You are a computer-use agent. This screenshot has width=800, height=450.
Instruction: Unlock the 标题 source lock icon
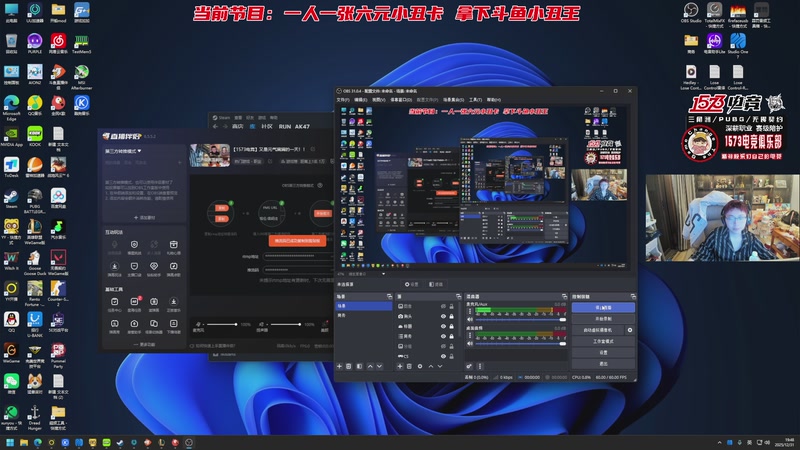click(451, 326)
